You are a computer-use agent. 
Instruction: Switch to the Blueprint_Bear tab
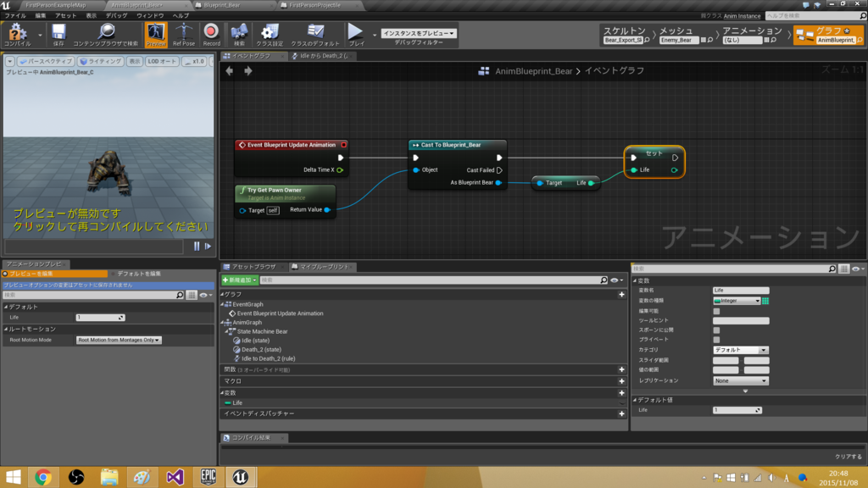(221, 5)
